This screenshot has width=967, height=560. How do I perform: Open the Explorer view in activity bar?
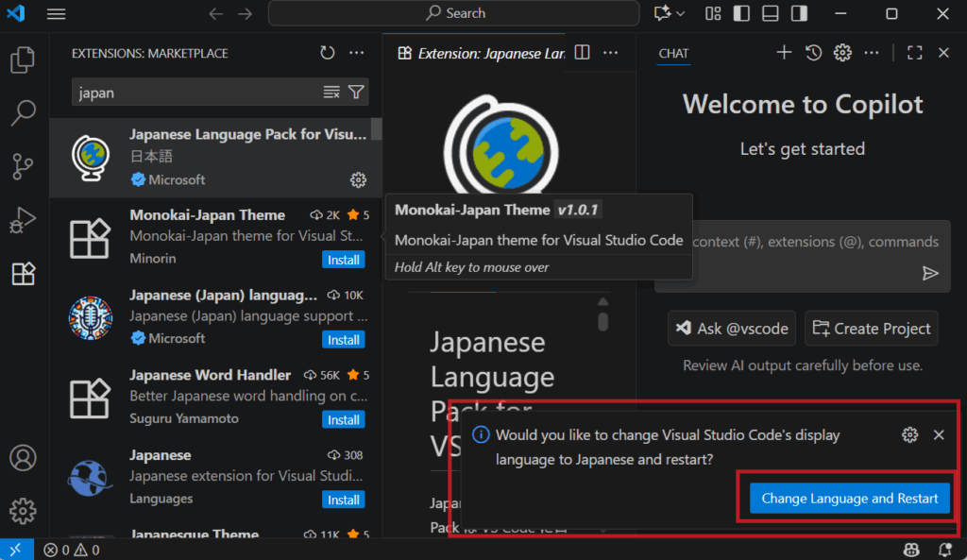pos(23,60)
